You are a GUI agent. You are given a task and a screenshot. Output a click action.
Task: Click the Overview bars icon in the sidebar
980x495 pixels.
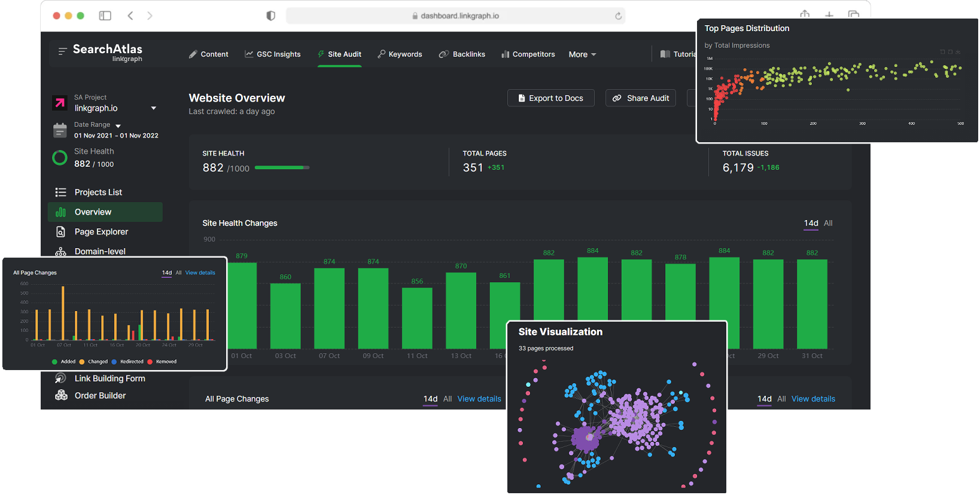60,212
